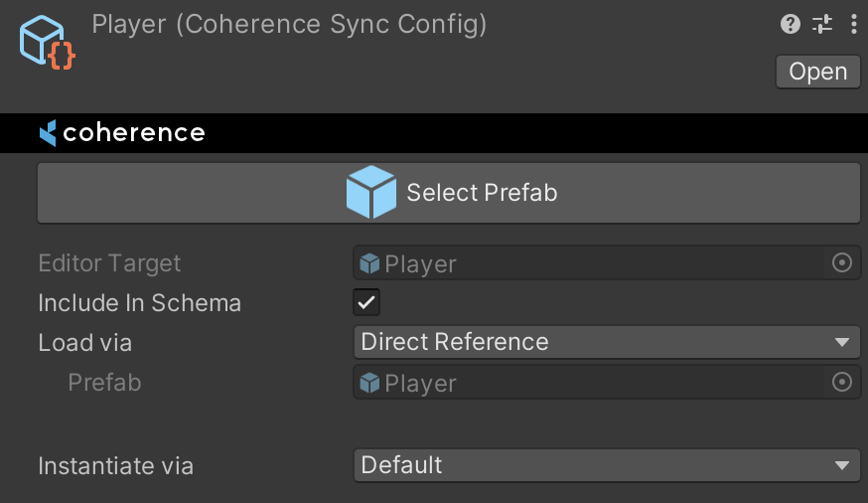The width and height of the screenshot is (868, 503).
Task: Open object picker for Prefab field
Action: point(841,383)
